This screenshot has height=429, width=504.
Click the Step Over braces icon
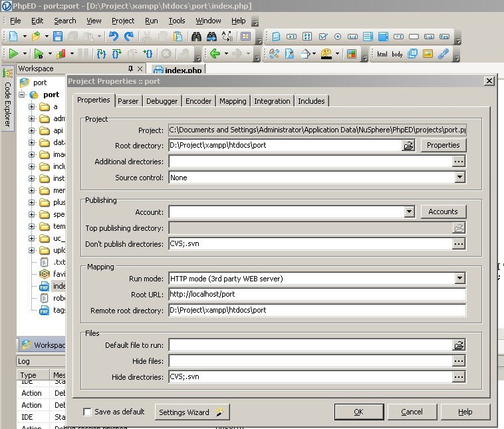116,54
